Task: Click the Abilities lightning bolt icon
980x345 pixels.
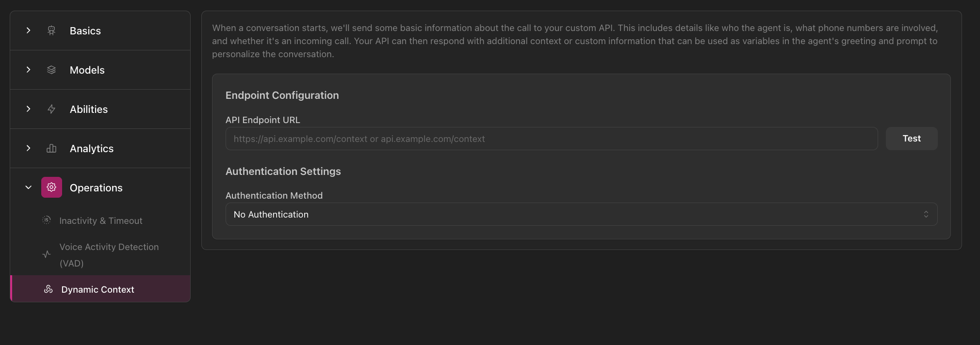Action: pos(51,109)
